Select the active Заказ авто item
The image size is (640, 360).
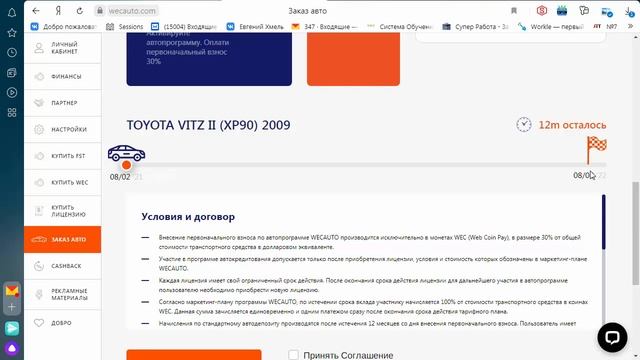point(62,240)
